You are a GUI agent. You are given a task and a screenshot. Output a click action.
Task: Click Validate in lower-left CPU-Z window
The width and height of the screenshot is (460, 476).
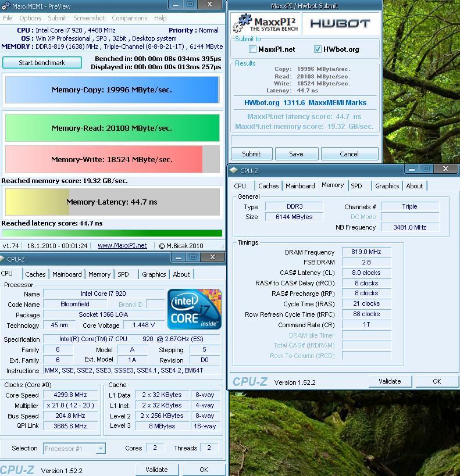click(156, 470)
